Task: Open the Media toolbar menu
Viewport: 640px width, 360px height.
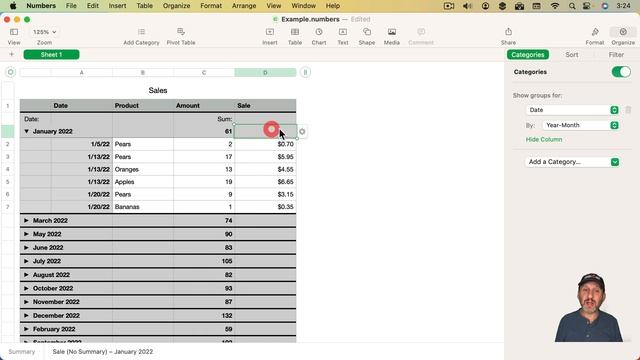Action: pyautogui.click(x=392, y=32)
